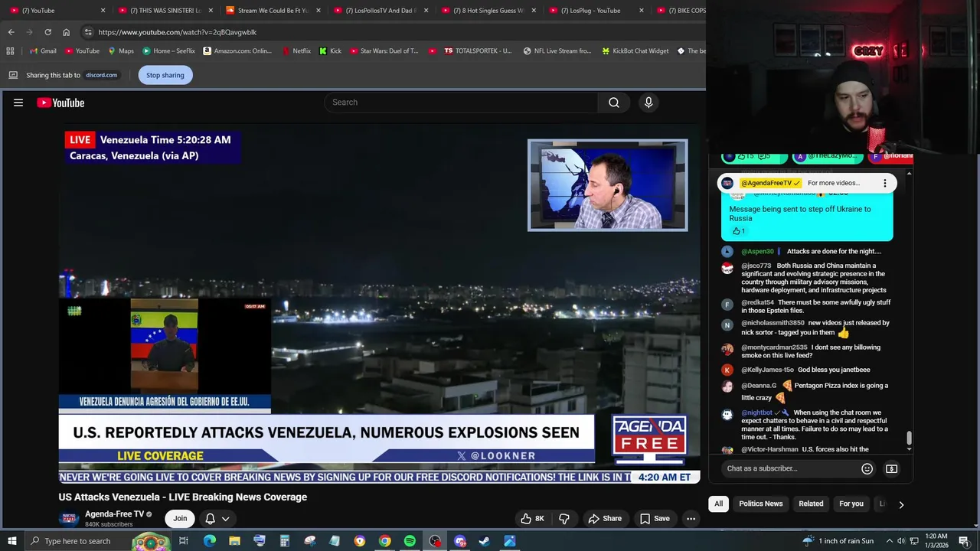Click the YouTube search magnifier button
The height and width of the screenshot is (551, 980).
point(613,103)
